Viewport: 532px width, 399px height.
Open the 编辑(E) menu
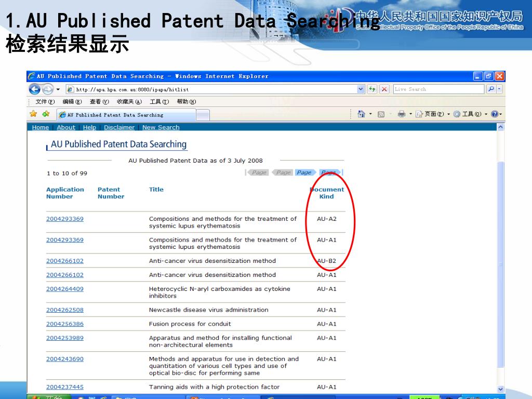(72, 101)
